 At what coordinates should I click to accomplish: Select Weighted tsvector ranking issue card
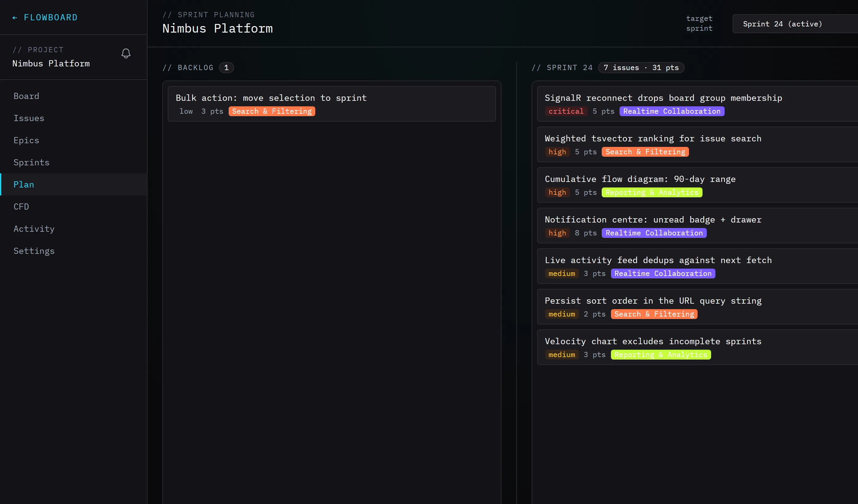(x=697, y=144)
